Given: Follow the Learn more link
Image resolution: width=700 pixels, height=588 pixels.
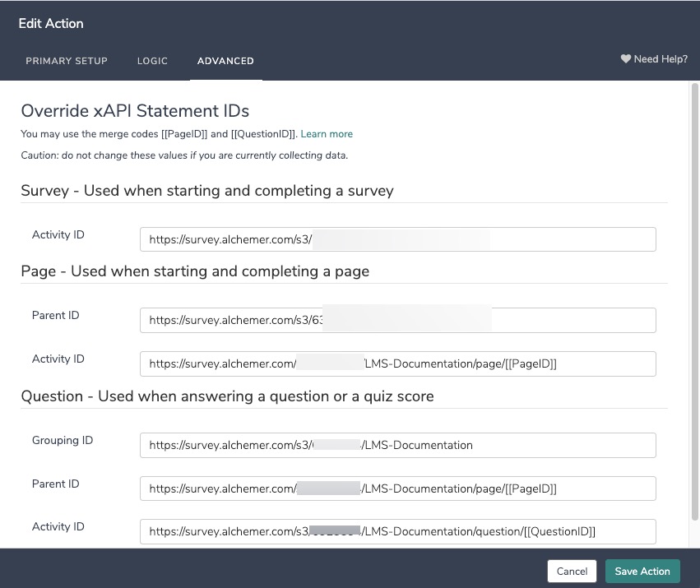Looking at the screenshot, I should pos(327,133).
